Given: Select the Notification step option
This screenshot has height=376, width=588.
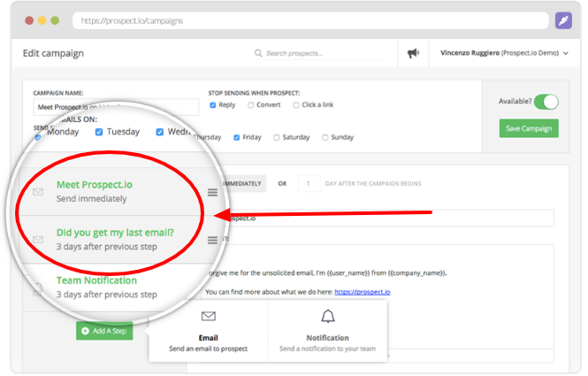Looking at the screenshot, I should point(327,331).
